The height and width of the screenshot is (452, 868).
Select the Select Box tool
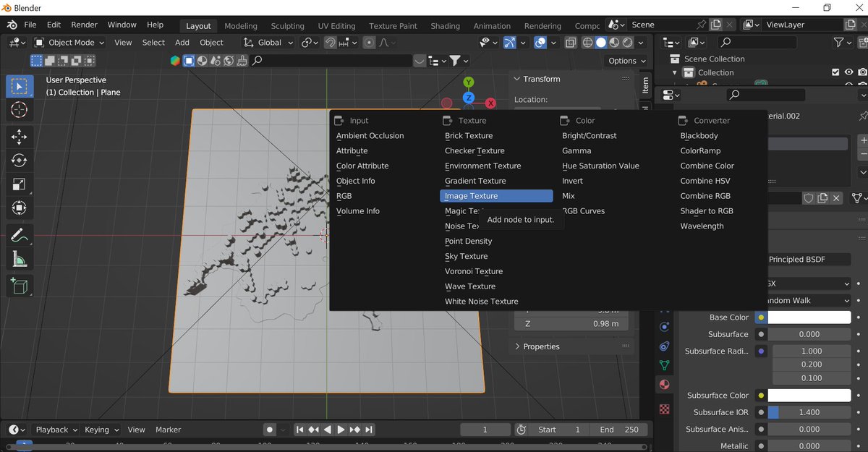(20, 87)
